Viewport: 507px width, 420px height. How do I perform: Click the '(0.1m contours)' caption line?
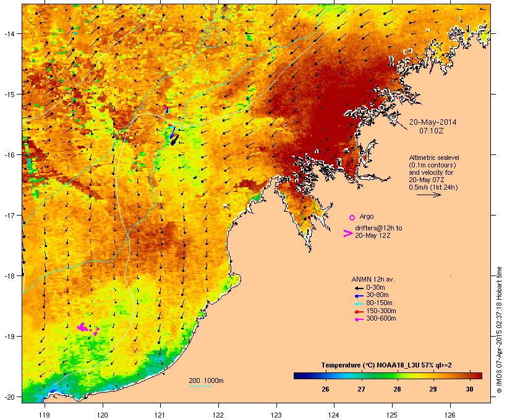[432, 165]
